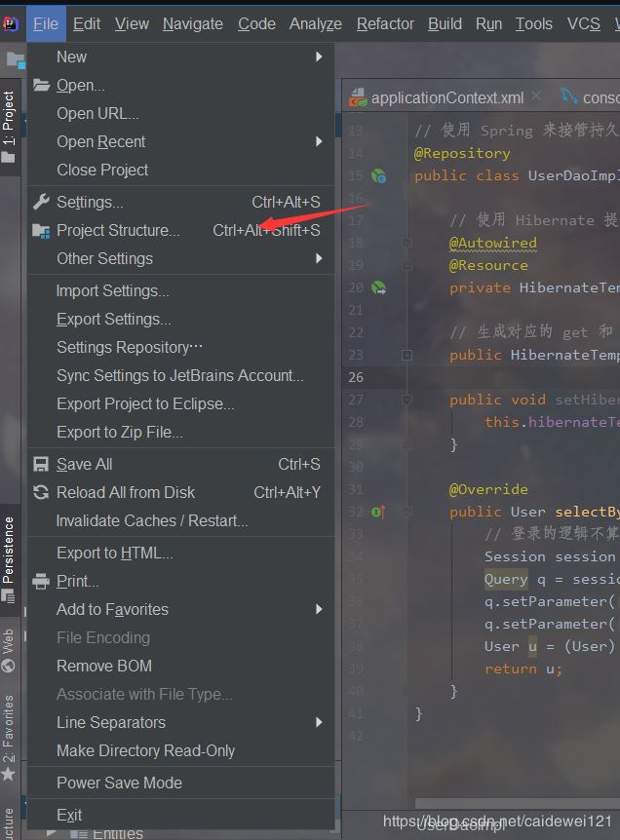Screen dimensions: 620x840
Task: Click the highlighted Query keyword on line 35
Action: pos(506,579)
